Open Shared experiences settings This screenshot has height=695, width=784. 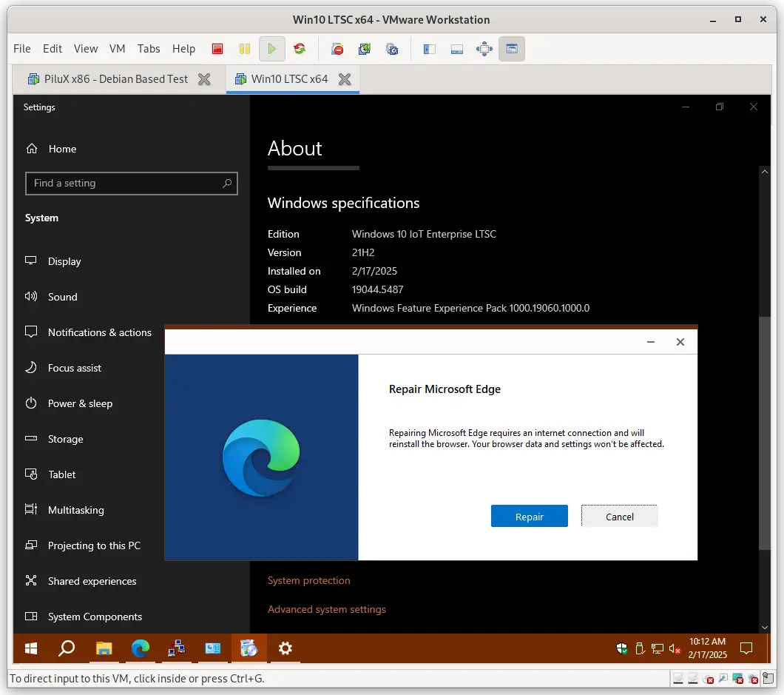(90, 581)
